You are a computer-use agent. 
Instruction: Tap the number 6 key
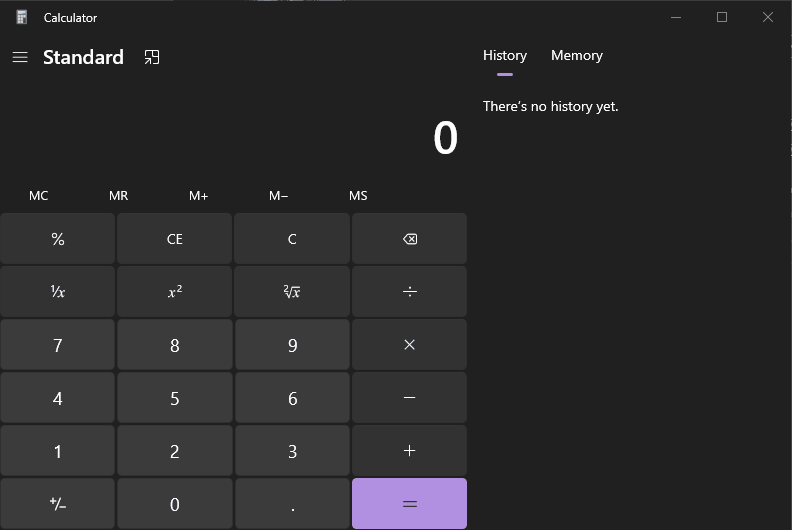(x=292, y=398)
